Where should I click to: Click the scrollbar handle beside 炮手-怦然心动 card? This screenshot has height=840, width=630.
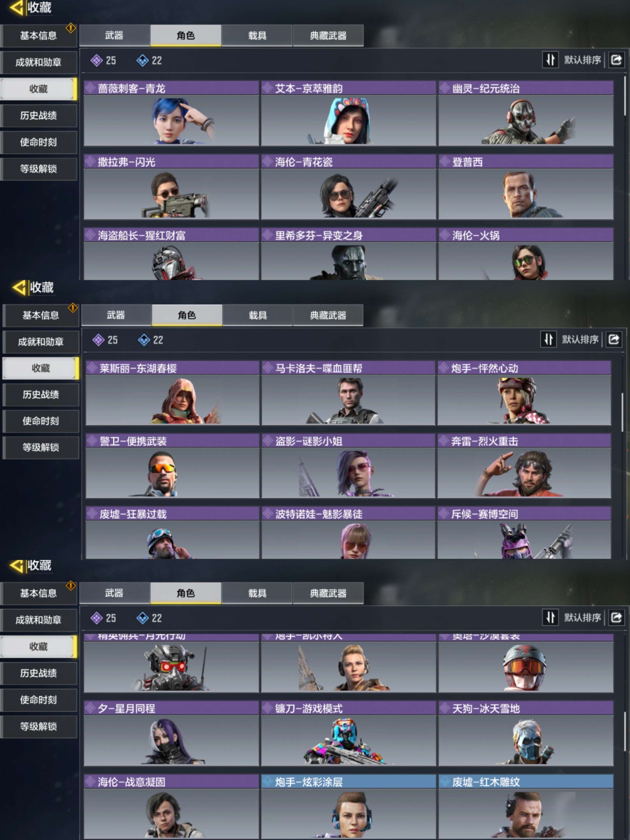622,412
